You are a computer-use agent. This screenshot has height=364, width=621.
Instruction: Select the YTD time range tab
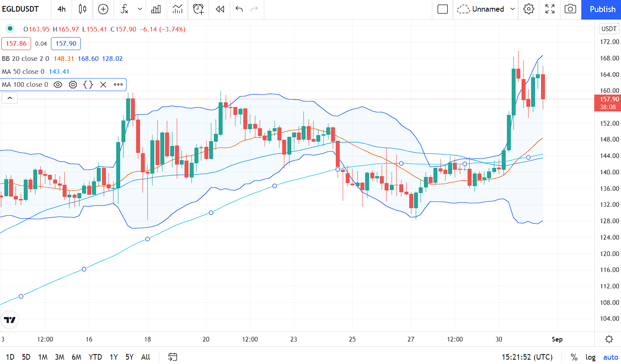tap(95, 357)
